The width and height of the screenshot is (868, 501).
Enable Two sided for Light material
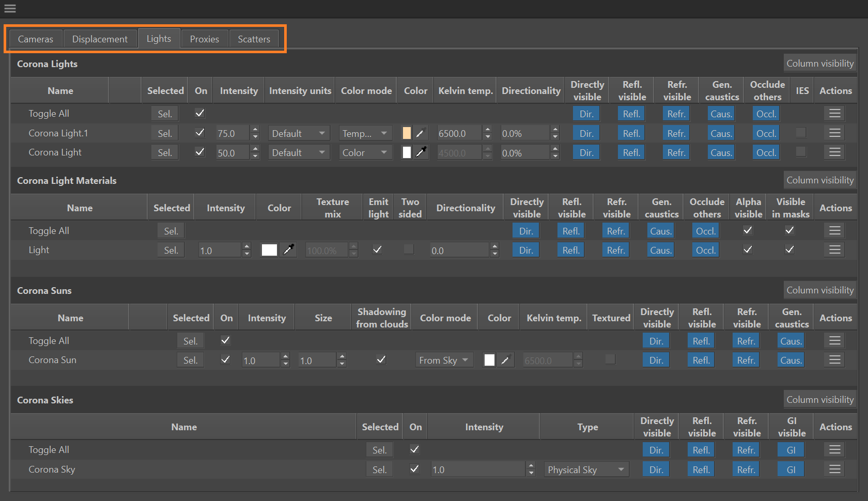409,249
